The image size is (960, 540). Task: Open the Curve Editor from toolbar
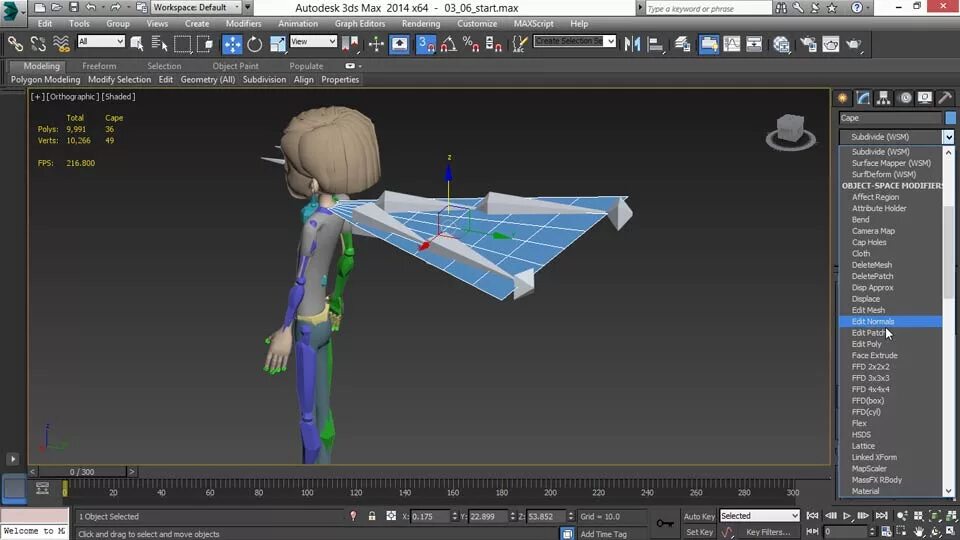tap(732, 44)
